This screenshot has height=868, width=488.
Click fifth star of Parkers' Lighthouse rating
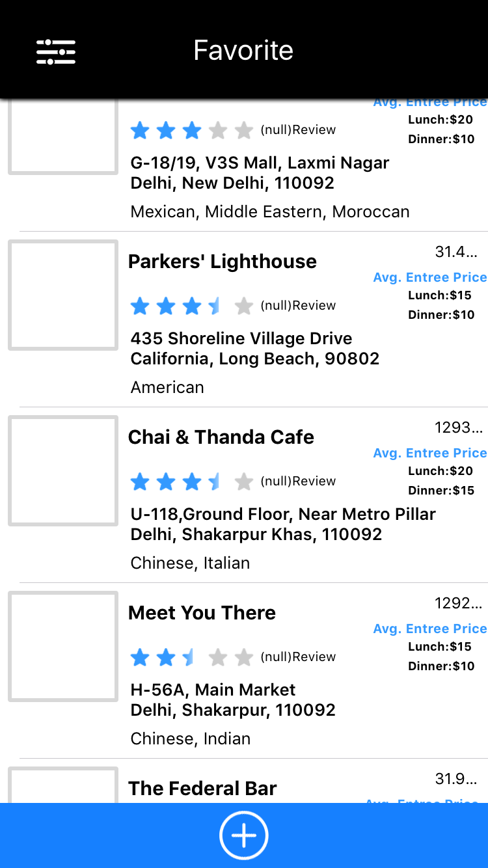click(x=243, y=306)
